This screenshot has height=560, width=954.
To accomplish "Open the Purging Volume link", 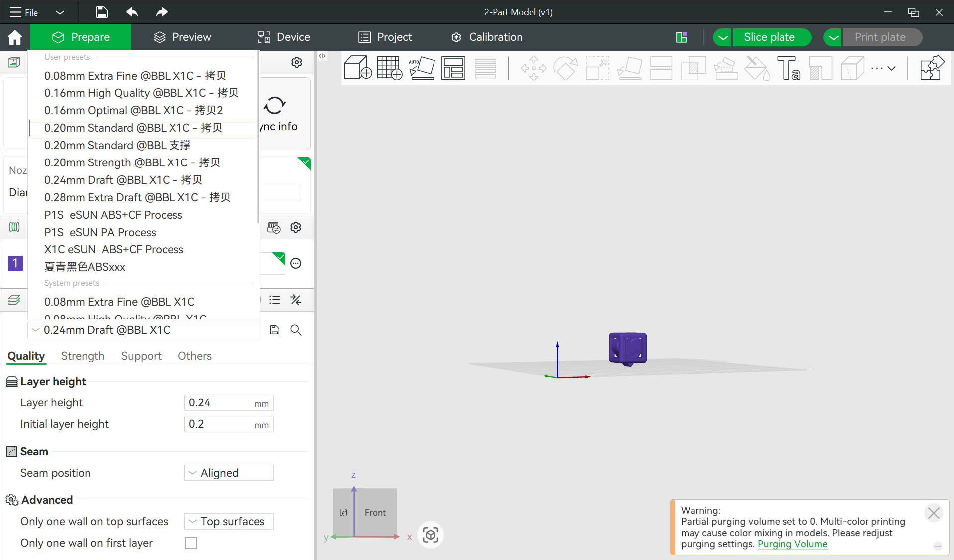I will pyautogui.click(x=792, y=544).
